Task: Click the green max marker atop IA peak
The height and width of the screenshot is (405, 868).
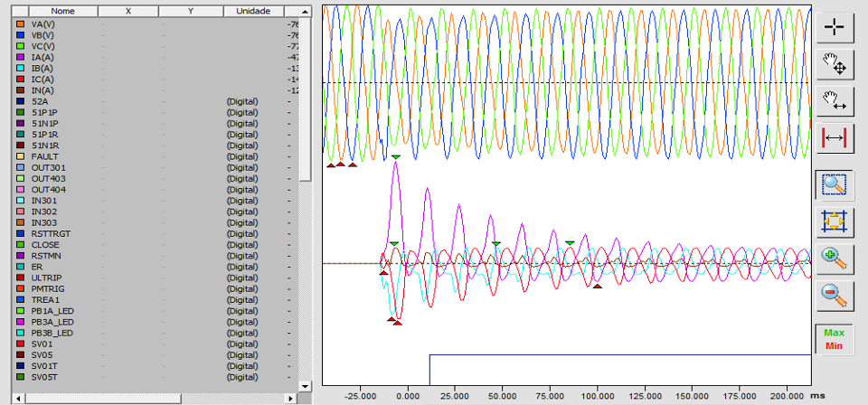Action: tap(395, 157)
